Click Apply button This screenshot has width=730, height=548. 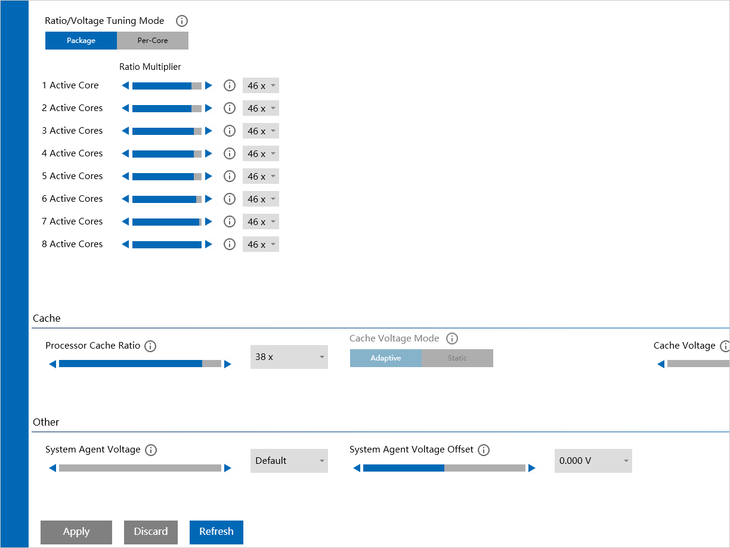(76, 532)
